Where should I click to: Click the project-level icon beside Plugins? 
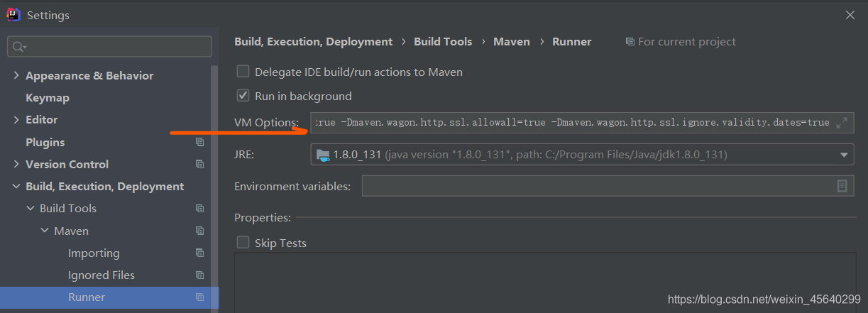click(199, 142)
